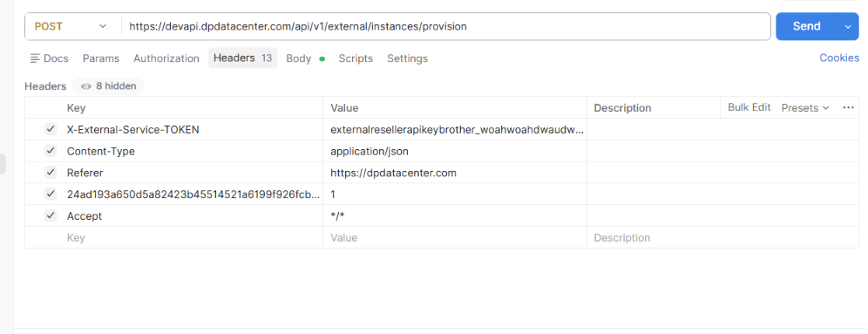The height and width of the screenshot is (334, 868).
Task: Open the Scripts tab
Action: point(356,58)
